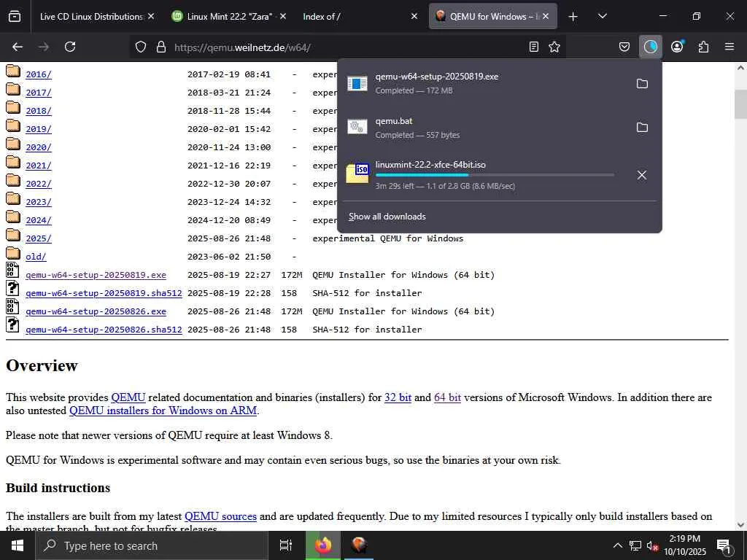Open the notification center icon
This screenshot has width=747, height=560.
[724, 546]
